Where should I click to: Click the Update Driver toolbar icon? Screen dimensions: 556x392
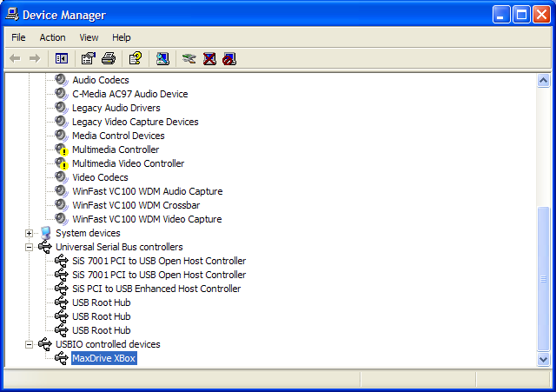pyautogui.click(x=189, y=58)
